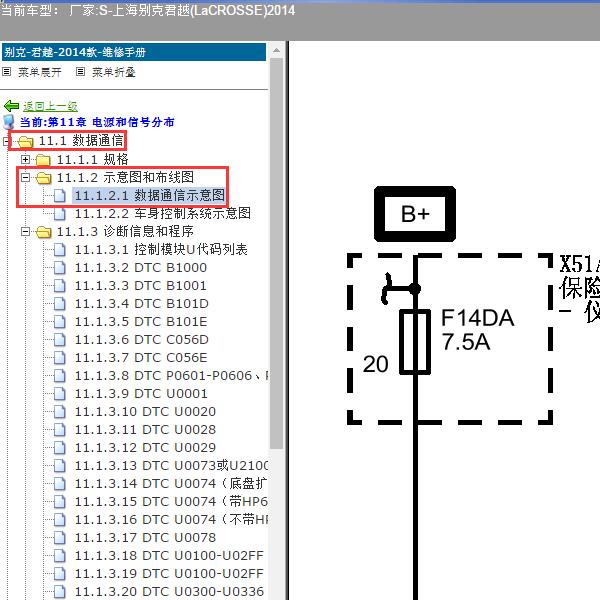Image resolution: width=600 pixels, height=600 pixels.
Task: Open 11.1.3.1 控制模块U代码列表
Action: click(x=161, y=249)
